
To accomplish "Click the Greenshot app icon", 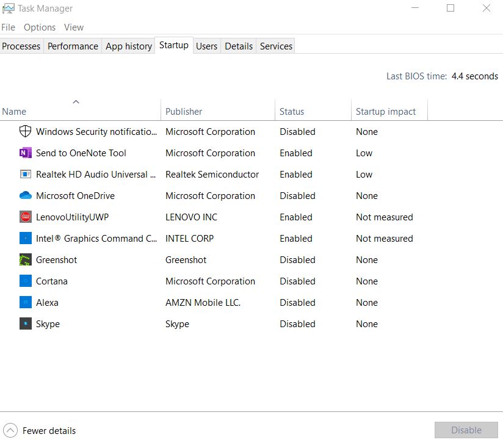I will [x=26, y=260].
